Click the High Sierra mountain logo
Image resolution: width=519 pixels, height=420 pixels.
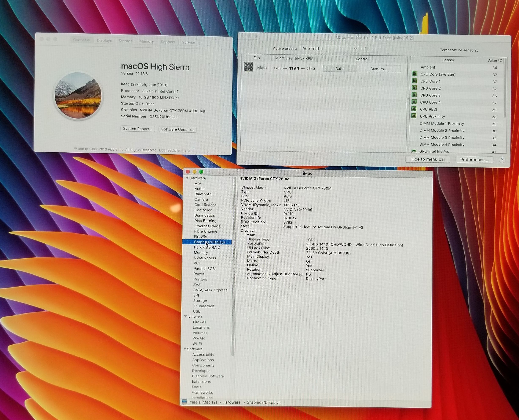click(78, 95)
